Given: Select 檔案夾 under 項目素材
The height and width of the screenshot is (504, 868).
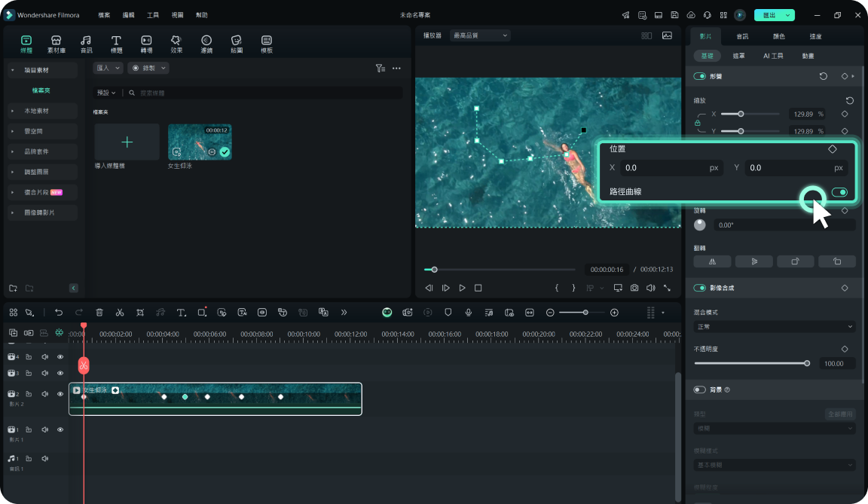Looking at the screenshot, I should pyautogui.click(x=41, y=90).
